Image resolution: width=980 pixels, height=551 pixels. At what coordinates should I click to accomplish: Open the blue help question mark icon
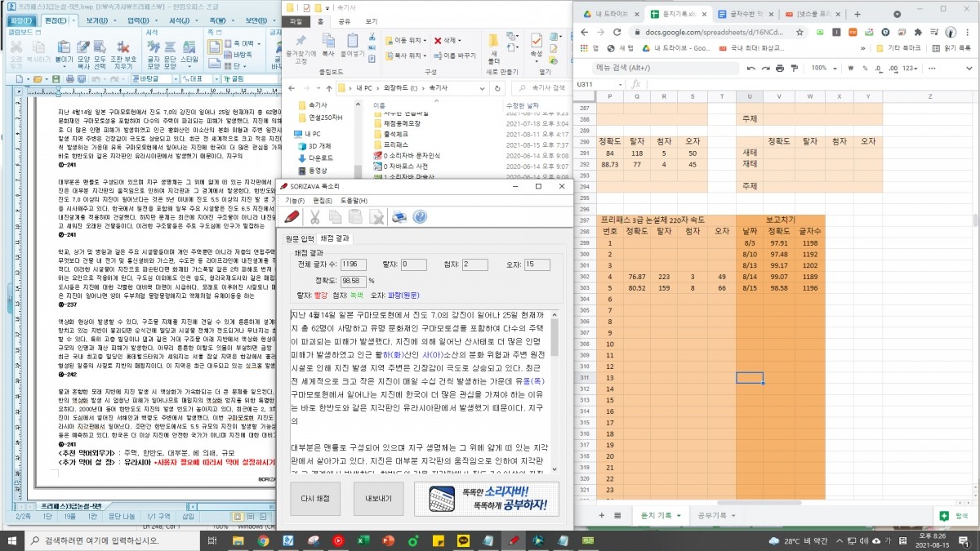[420, 216]
